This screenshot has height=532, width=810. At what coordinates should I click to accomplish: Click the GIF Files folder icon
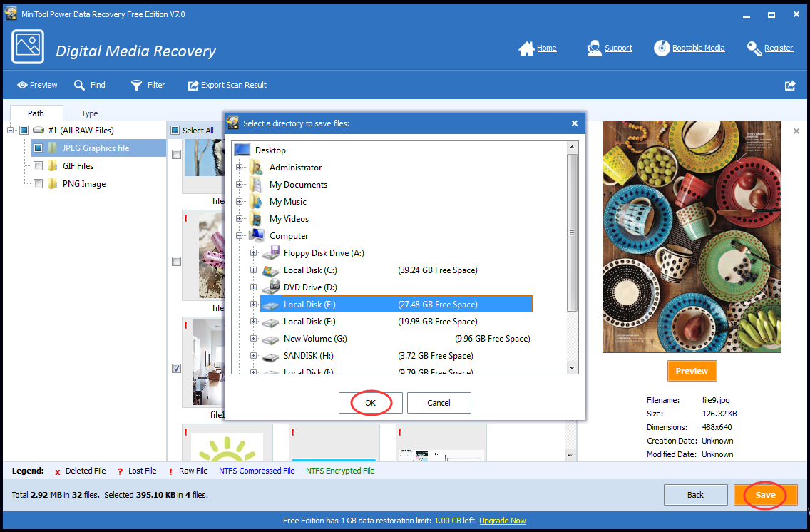tap(53, 165)
